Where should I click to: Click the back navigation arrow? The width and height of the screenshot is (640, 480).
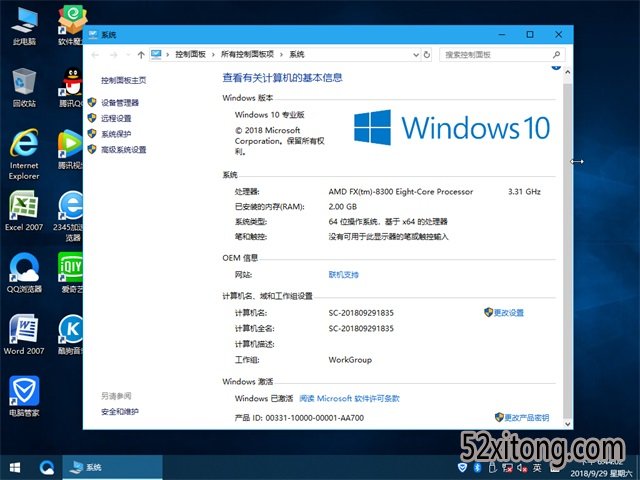pos(96,55)
